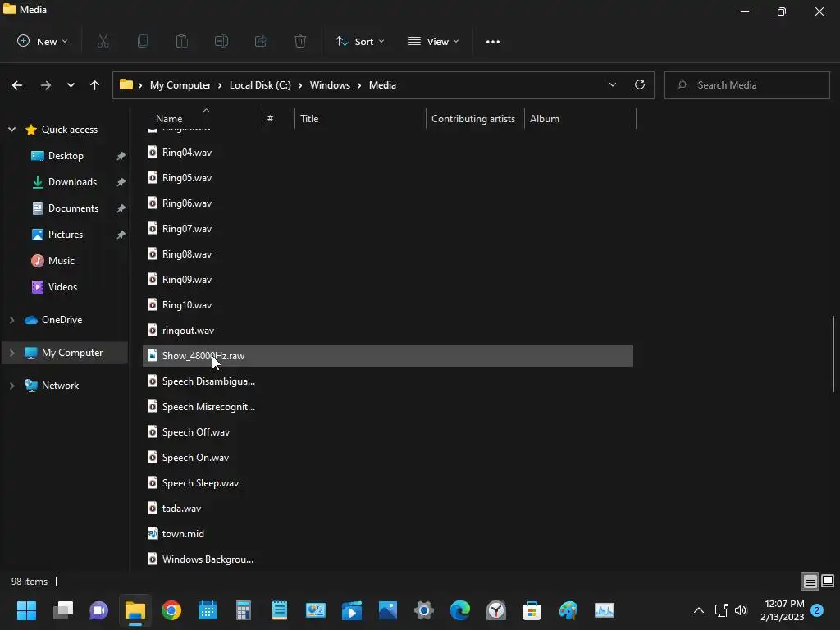
Task: Open Paint app from taskbar
Action: pos(568,610)
